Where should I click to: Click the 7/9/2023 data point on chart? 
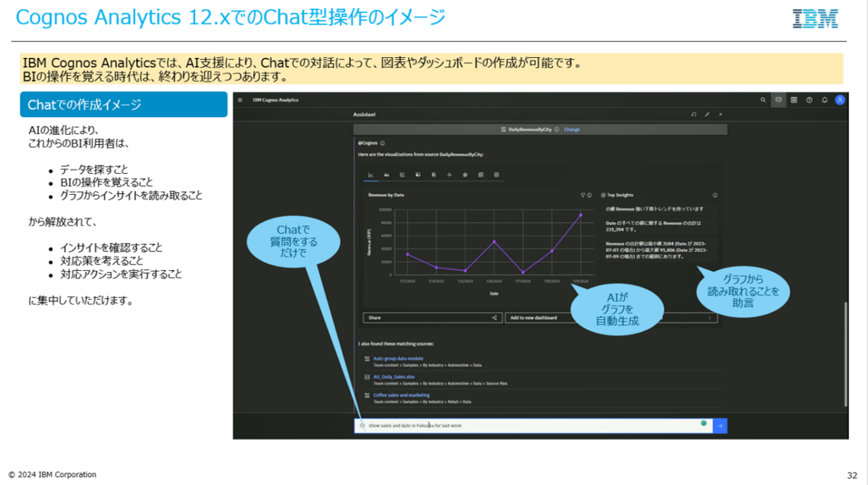pos(580,214)
